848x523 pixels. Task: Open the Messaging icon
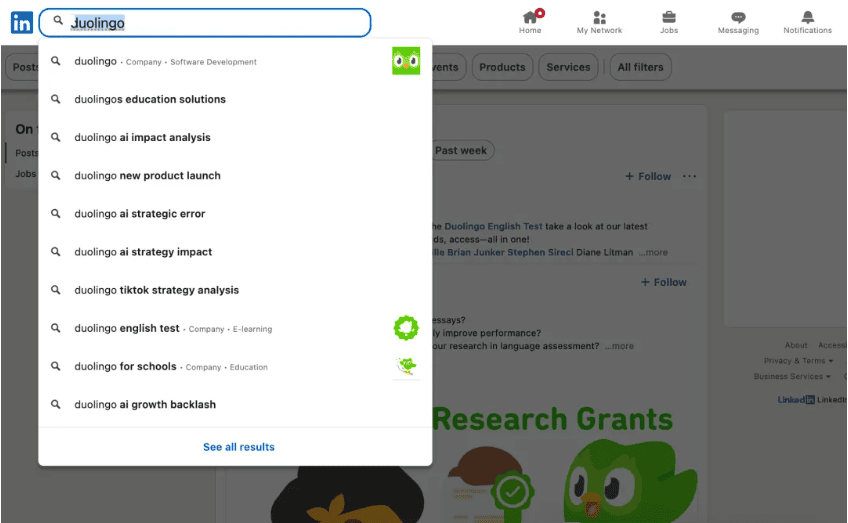pos(738,18)
